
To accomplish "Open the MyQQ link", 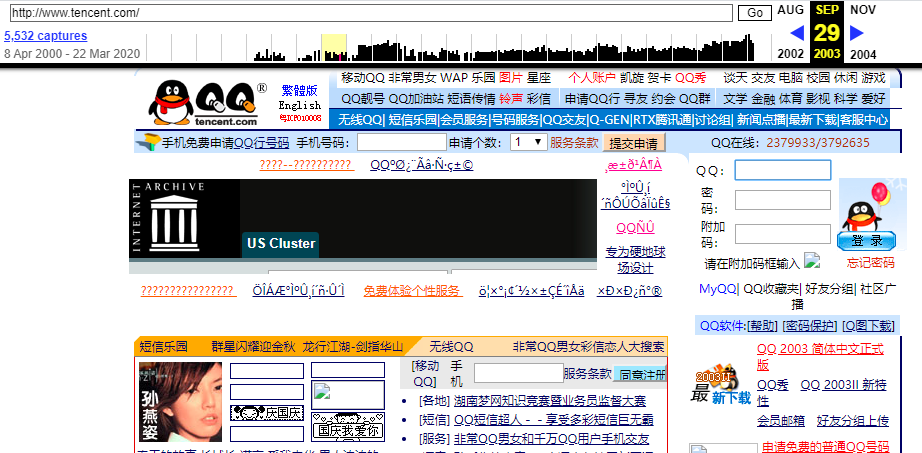I will coord(717,289).
